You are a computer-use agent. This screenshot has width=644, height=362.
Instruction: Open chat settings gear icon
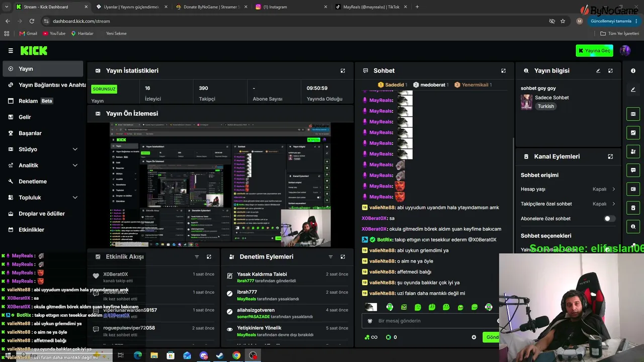(473, 337)
